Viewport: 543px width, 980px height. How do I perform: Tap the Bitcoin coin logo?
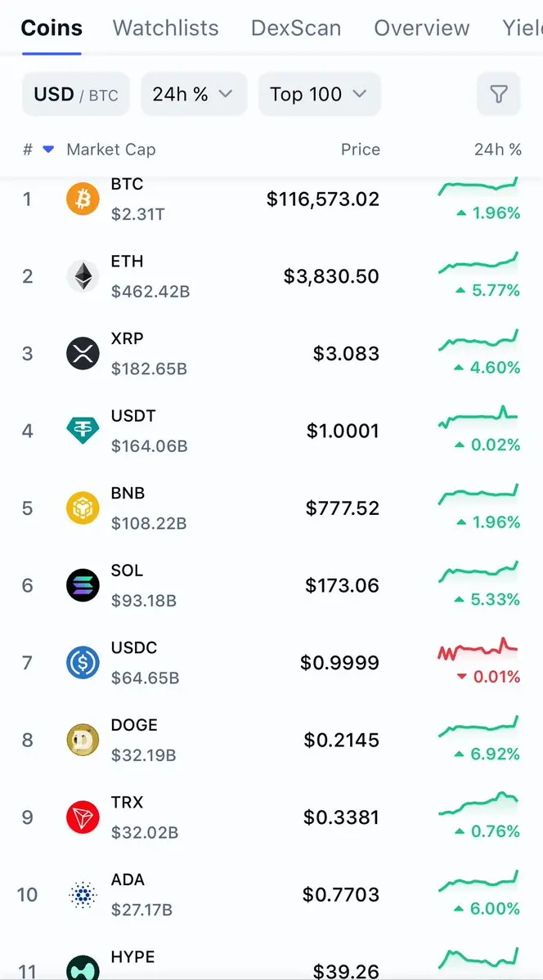(83, 199)
